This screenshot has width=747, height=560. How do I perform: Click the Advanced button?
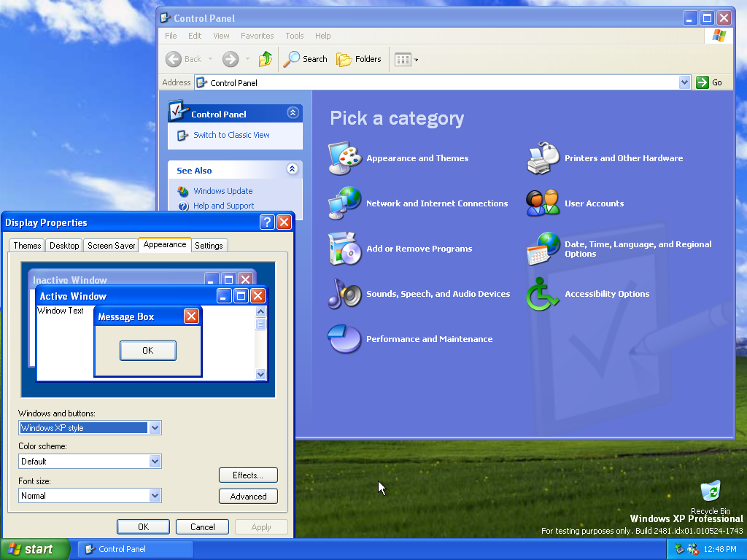coord(248,496)
